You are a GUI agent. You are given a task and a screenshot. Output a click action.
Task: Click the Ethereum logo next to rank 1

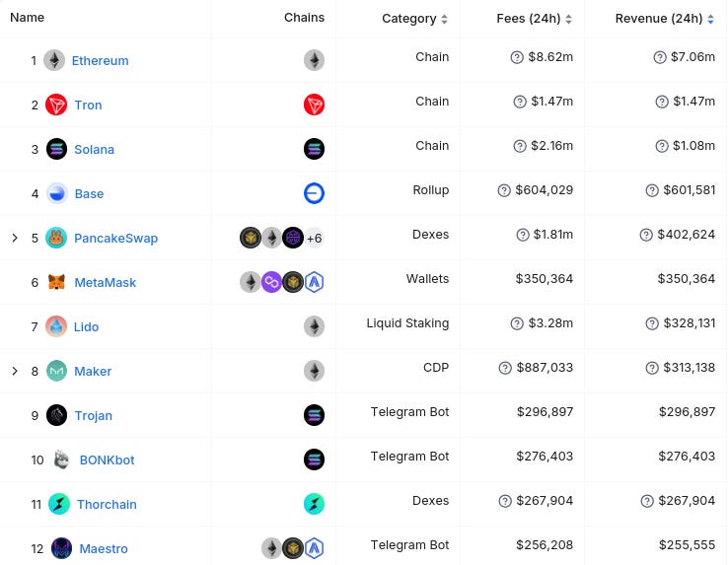(x=54, y=60)
